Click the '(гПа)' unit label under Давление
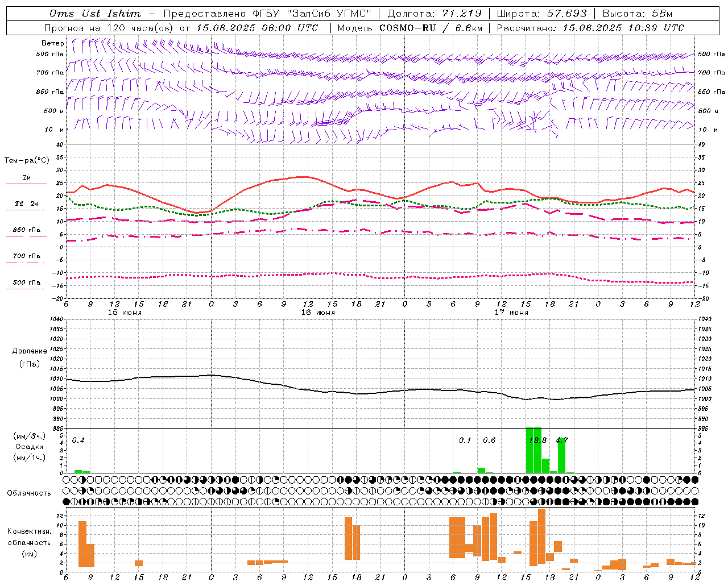The image size is (728, 582). [x=29, y=364]
